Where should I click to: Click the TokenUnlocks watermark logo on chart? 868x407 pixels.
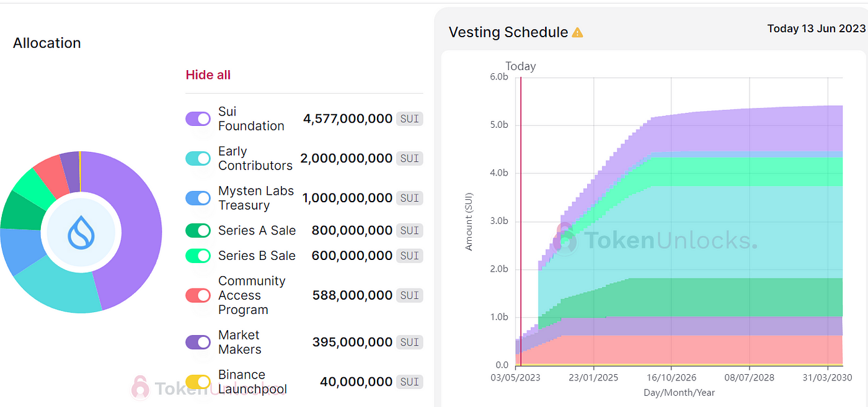pyautogui.click(x=565, y=241)
